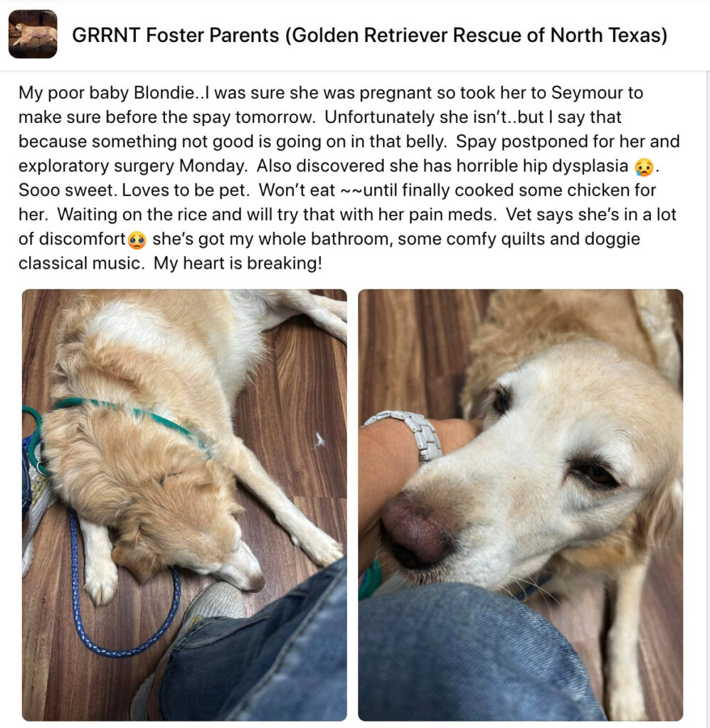Image resolution: width=710 pixels, height=728 pixels.
Task: Click the sad emoji after 'discomfort'
Action: [x=137, y=240]
